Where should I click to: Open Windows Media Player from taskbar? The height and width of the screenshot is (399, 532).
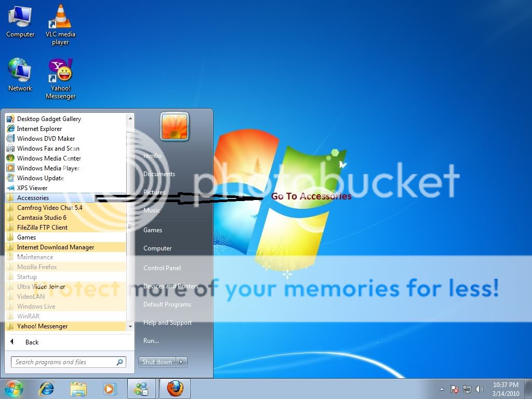110,388
